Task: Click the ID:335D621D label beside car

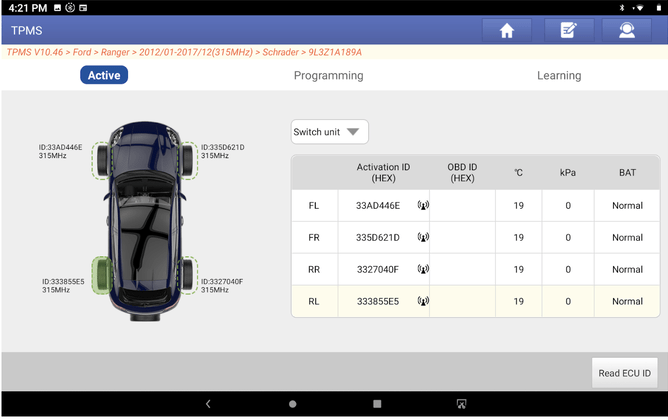Action: pyautogui.click(x=223, y=147)
